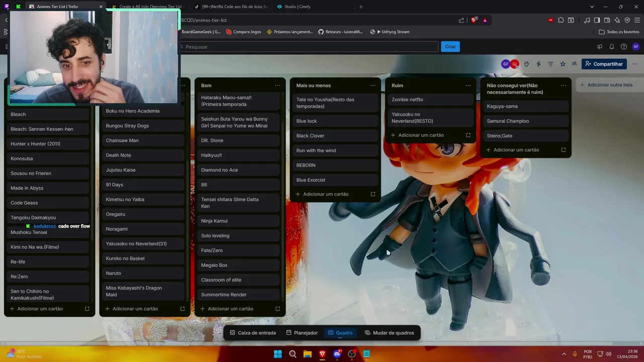644x362 pixels.
Task: Open the Não consegui ver list actions menu
Action: [x=563, y=85]
